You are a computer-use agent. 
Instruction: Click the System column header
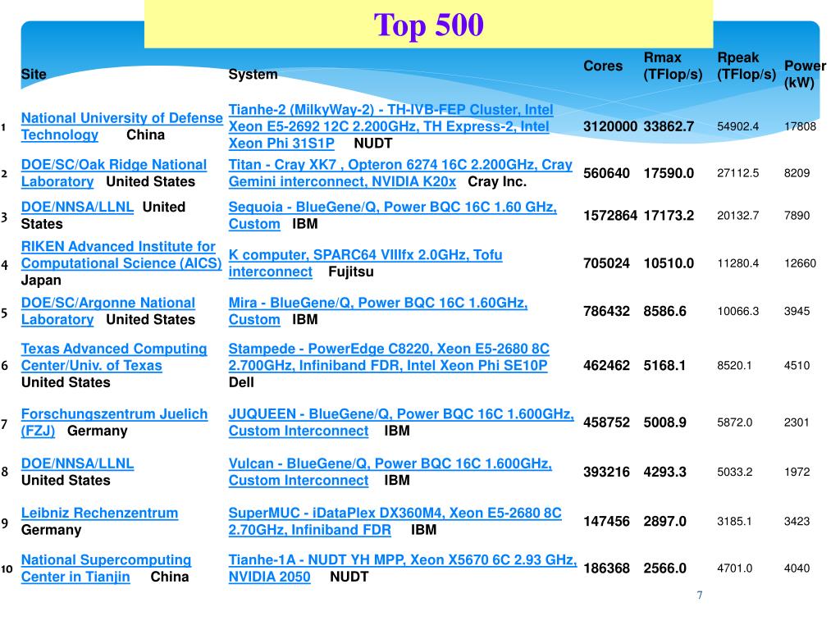(x=253, y=75)
